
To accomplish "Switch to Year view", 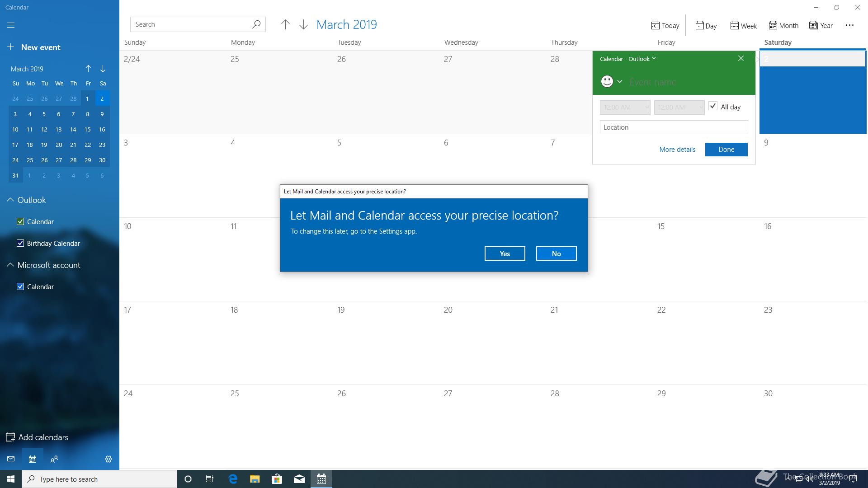I will click(821, 26).
